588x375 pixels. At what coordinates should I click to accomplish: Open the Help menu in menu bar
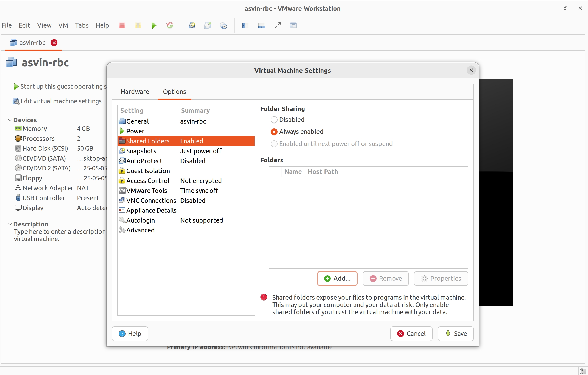pos(102,25)
